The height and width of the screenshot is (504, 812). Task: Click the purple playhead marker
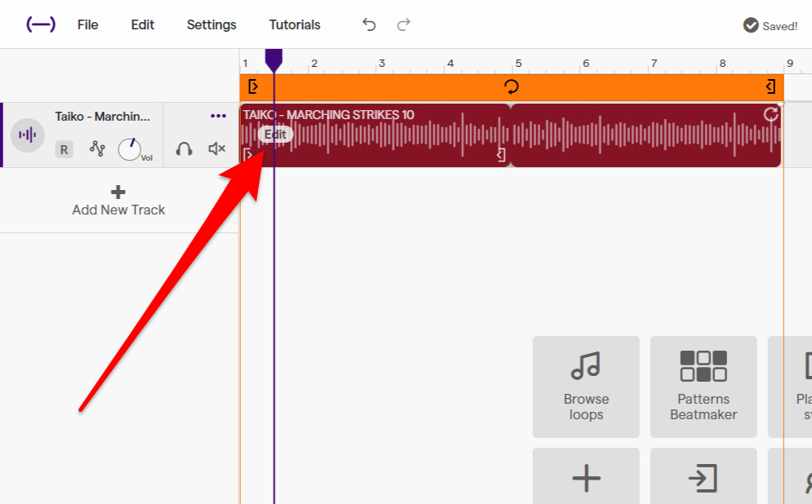273,60
